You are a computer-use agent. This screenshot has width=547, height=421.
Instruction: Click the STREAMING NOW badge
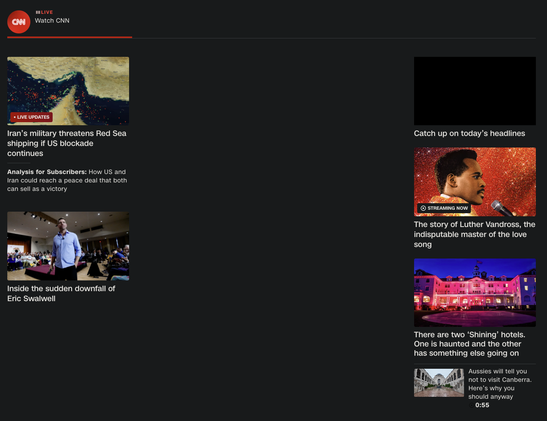click(x=444, y=208)
